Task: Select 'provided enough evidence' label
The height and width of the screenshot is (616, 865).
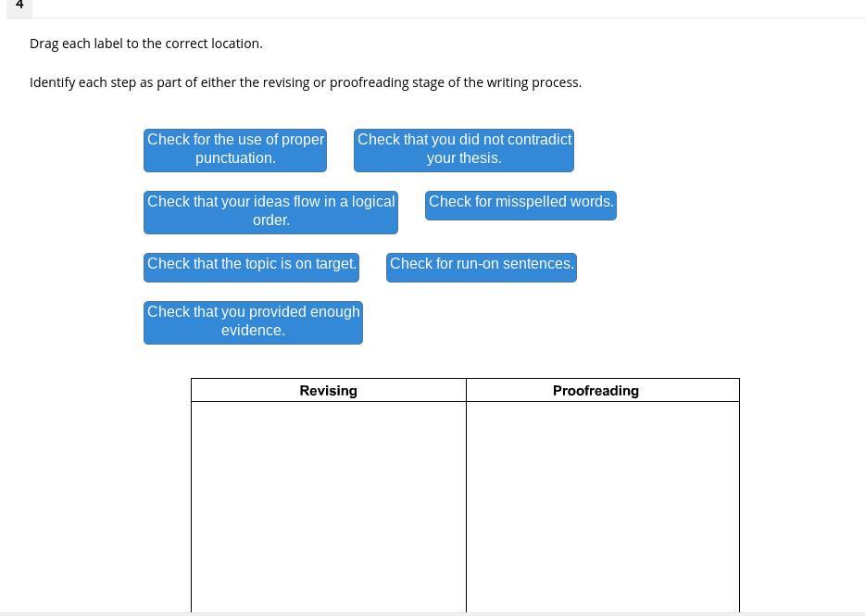Action: coord(253,322)
